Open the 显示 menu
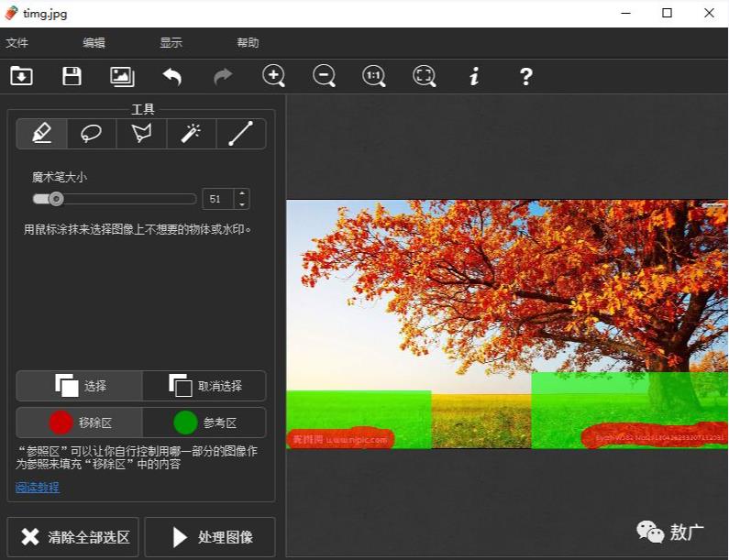 point(171,43)
